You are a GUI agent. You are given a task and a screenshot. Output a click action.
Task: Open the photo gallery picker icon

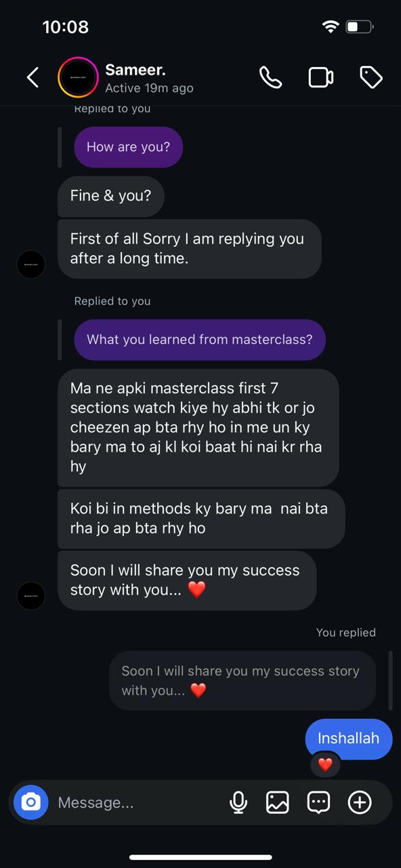pyautogui.click(x=278, y=802)
